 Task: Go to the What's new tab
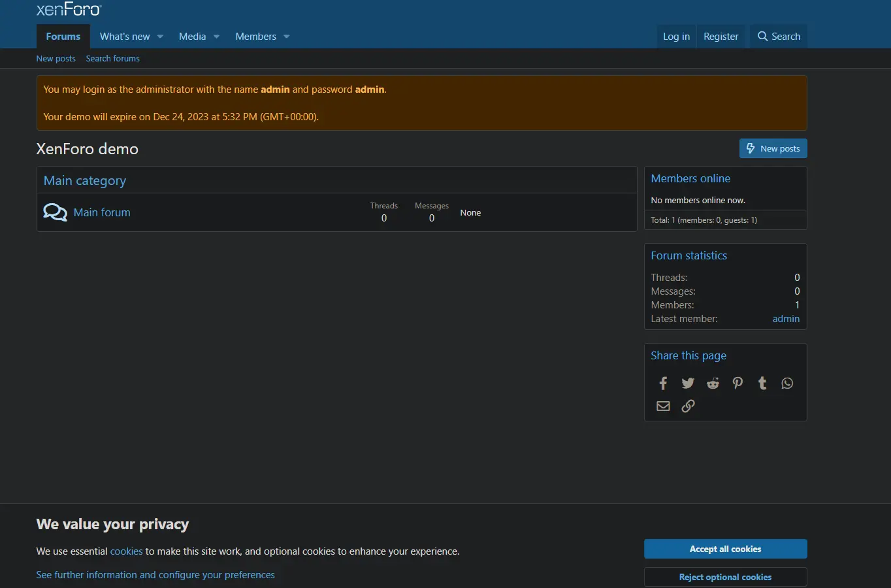click(125, 37)
